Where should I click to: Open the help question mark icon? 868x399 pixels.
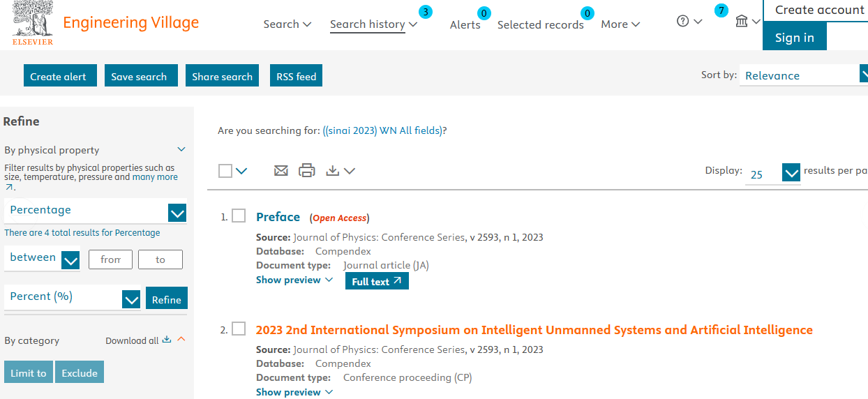tap(683, 21)
